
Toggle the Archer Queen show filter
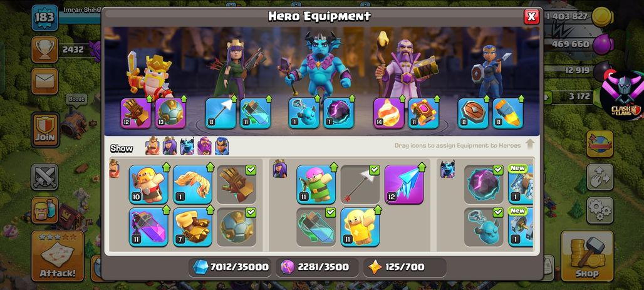[x=170, y=146]
